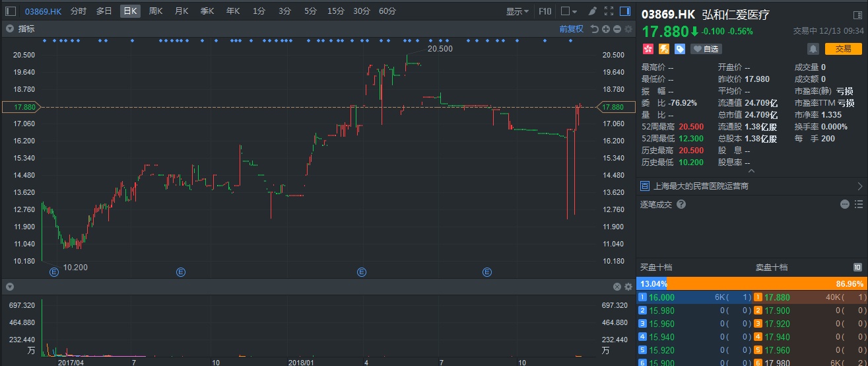Open the 显示 dropdown menu

pyautogui.click(x=517, y=11)
